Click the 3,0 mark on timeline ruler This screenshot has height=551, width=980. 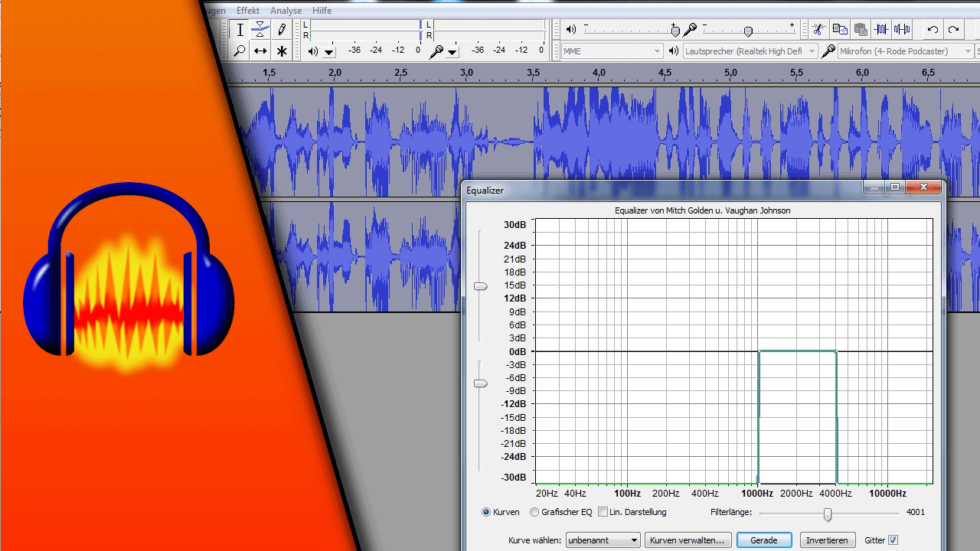click(x=467, y=72)
